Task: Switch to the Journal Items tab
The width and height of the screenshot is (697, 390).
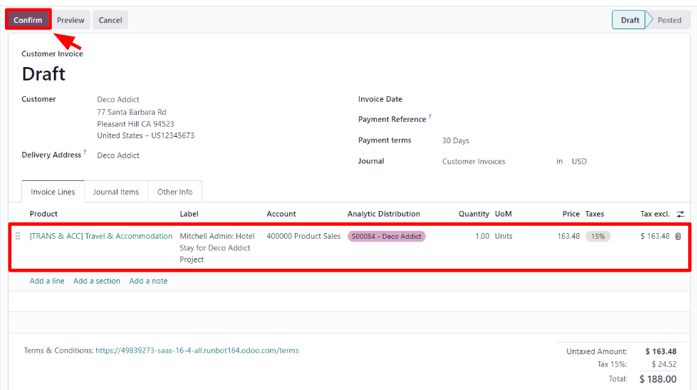Action: (116, 192)
